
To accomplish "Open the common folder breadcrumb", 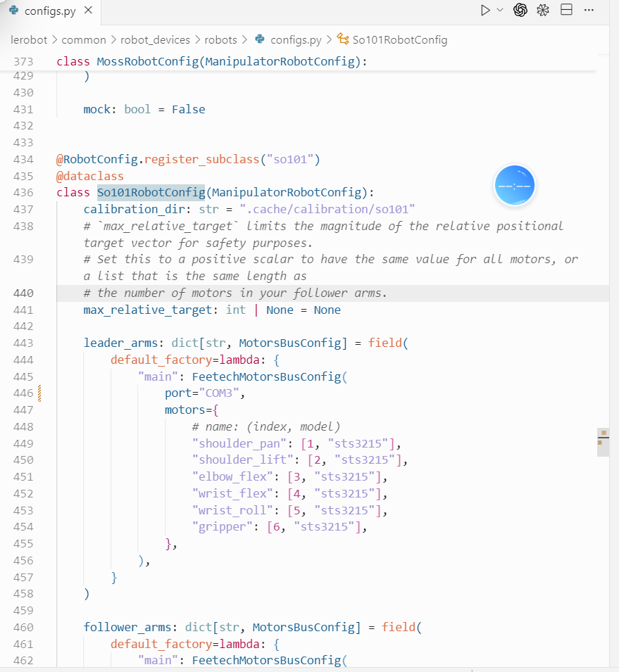I will pos(84,40).
